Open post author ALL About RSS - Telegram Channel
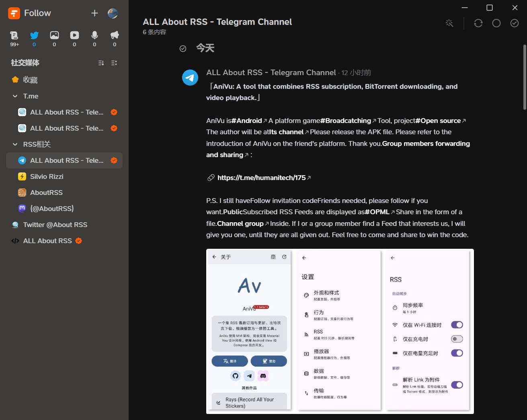 [271, 73]
